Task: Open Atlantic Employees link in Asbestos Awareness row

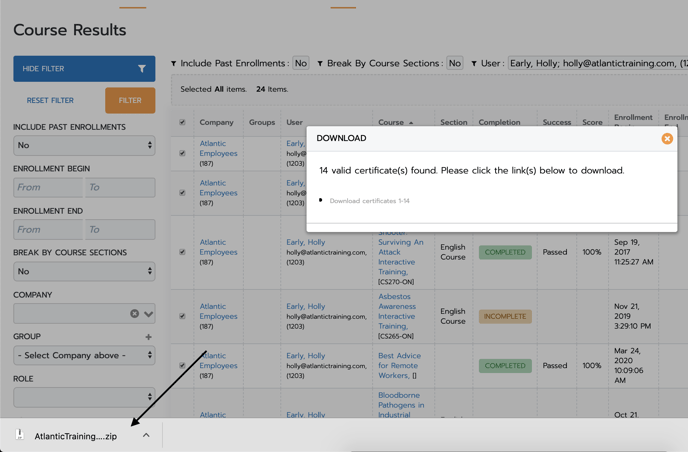Action: [218, 311]
